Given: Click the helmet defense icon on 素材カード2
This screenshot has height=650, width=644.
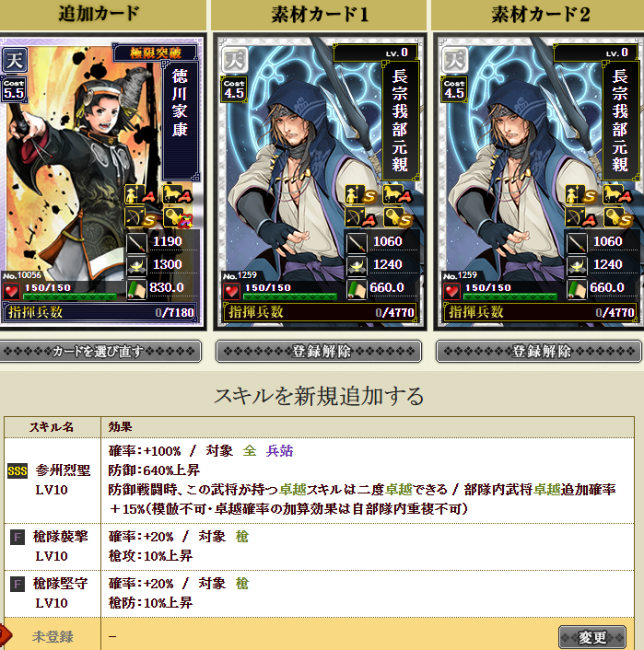Looking at the screenshot, I should (577, 266).
